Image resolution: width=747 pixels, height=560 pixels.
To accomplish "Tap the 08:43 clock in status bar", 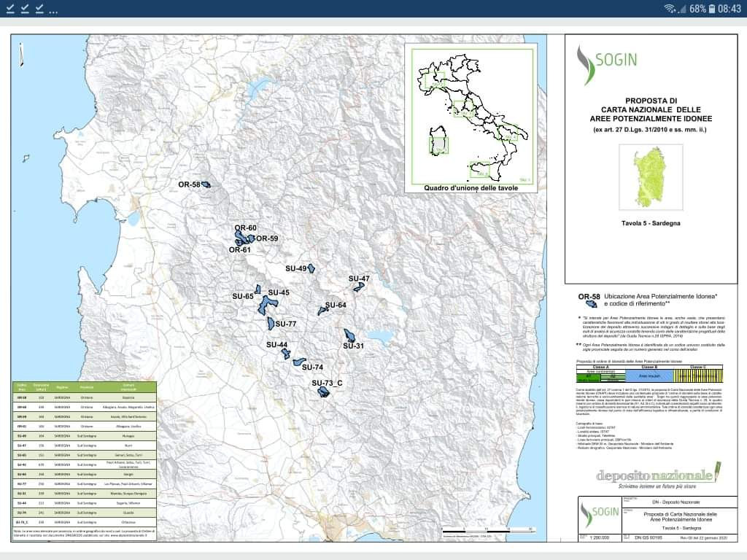I will (729, 9).
